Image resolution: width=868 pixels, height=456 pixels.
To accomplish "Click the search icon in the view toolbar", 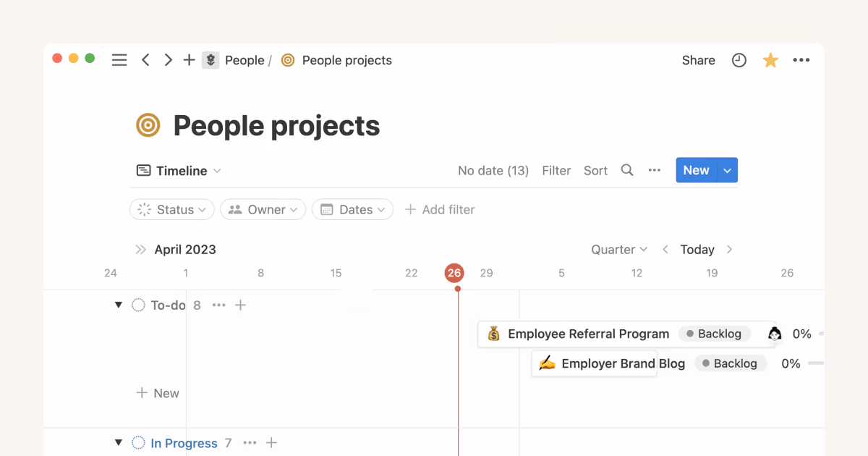I will (x=626, y=170).
